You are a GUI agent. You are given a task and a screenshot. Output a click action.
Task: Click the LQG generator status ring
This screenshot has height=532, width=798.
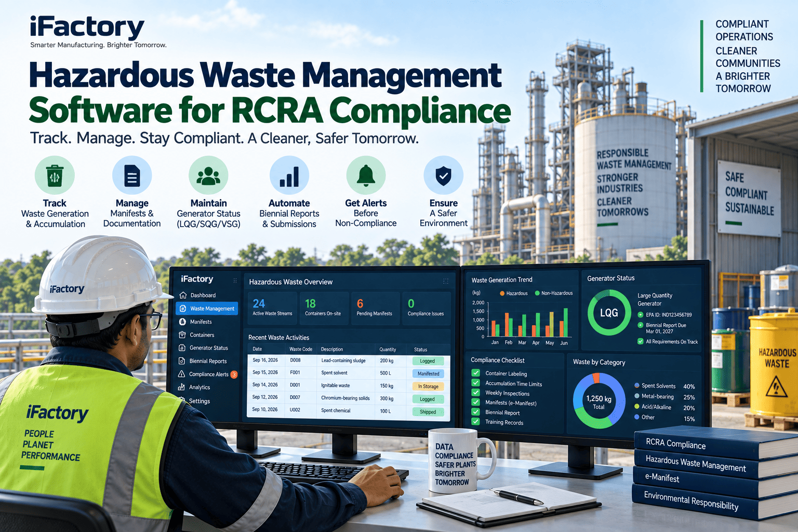(609, 313)
